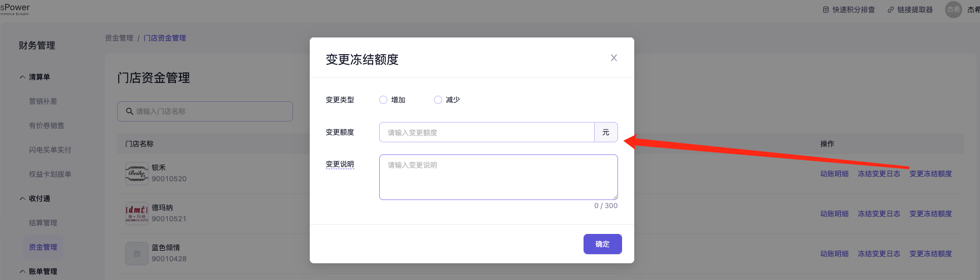
Task: Click the search magnifier icon
Action: pos(130,111)
